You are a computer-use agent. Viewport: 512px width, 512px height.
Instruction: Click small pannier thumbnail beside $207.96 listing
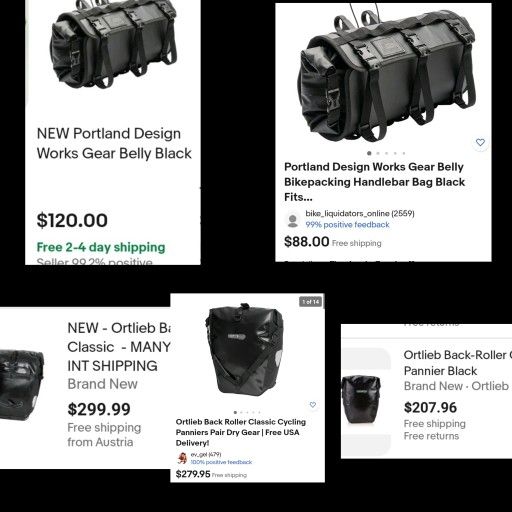pos(361,399)
